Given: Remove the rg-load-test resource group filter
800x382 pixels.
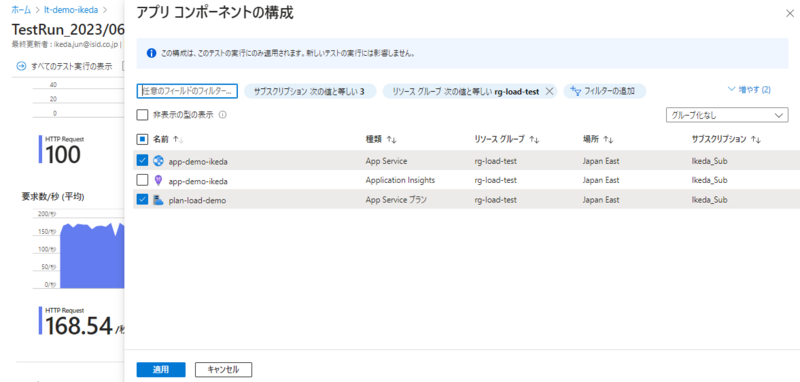Looking at the screenshot, I should click(549, 91).
